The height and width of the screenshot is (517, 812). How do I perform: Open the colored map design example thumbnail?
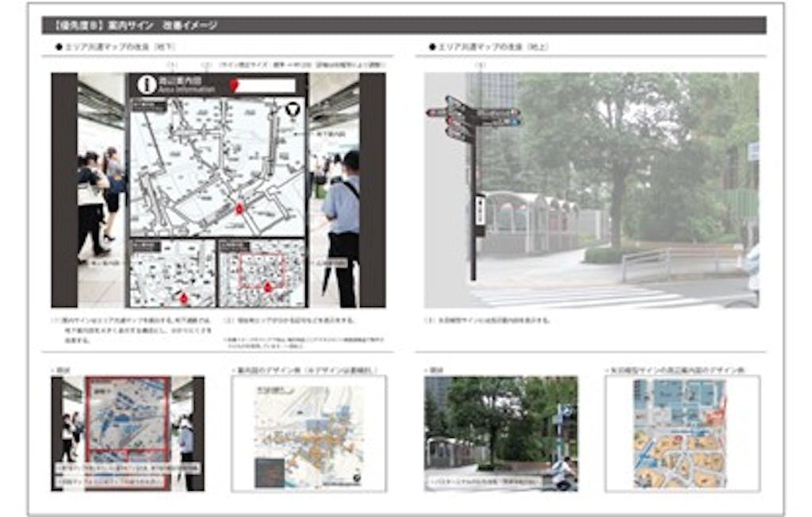(x=308, y=434)
